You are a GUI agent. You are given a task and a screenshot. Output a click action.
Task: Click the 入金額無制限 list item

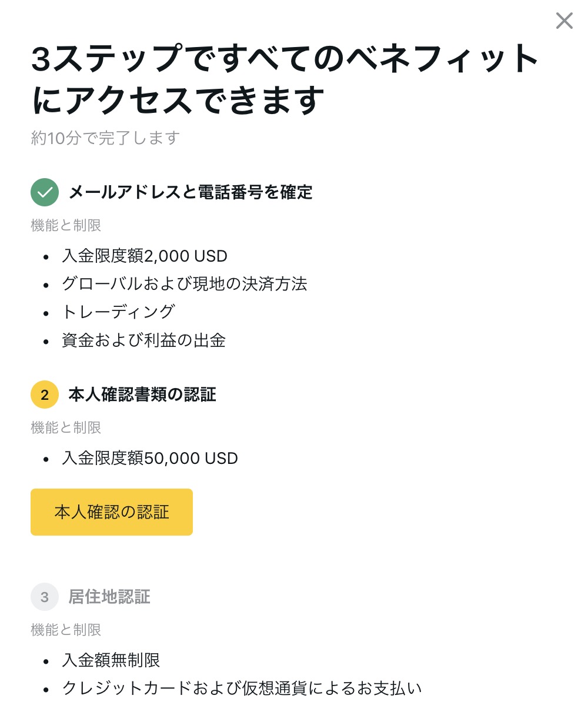click(x=111, y=660)
